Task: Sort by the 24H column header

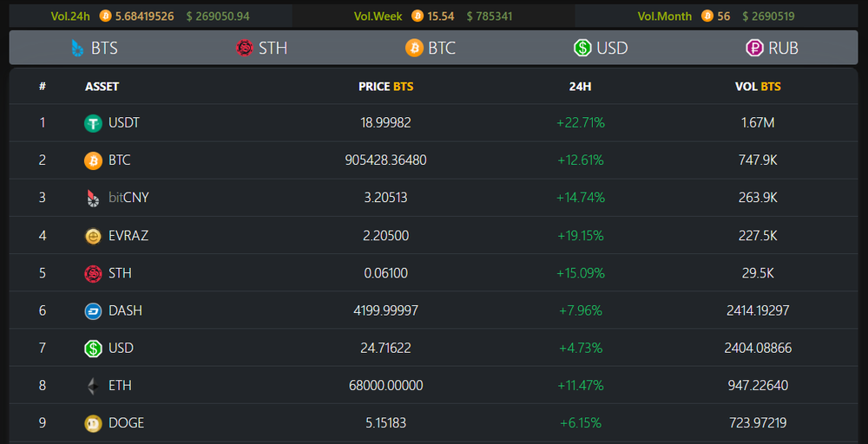Action: 580,86
